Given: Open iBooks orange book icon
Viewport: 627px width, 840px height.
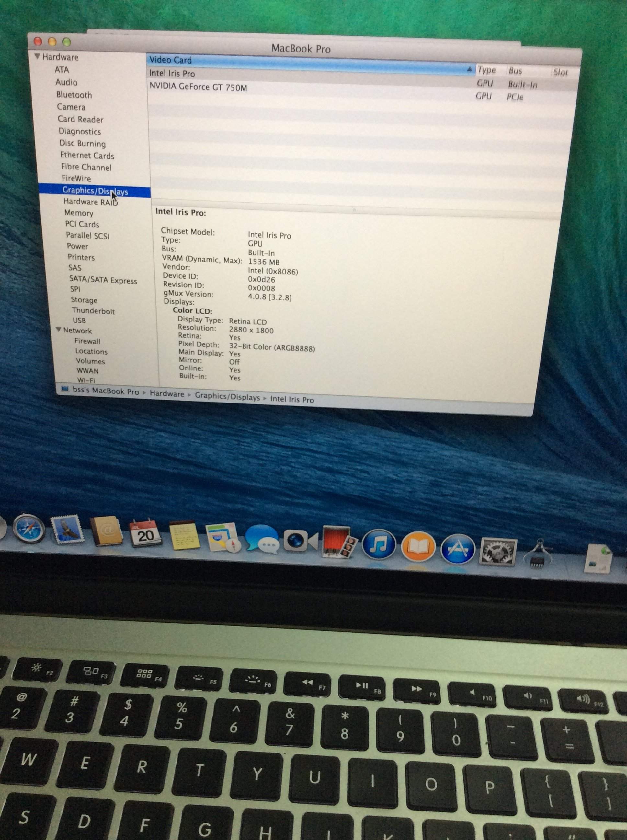Looking at the screenshot, I should coord(418,547).
